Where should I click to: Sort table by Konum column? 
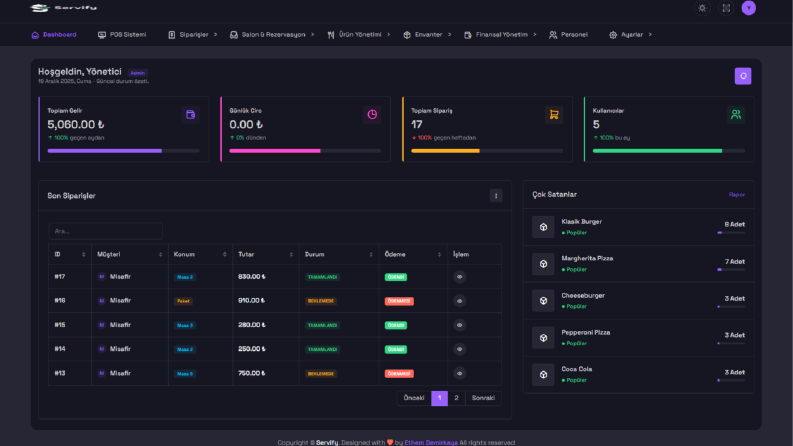tap(200, 254)
